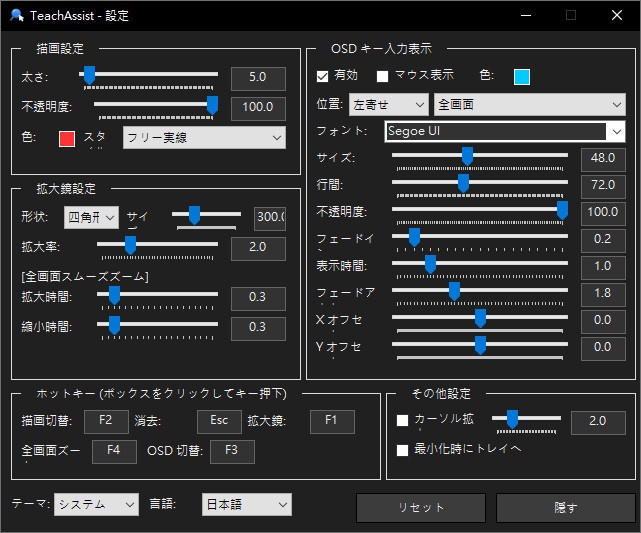Click the X オフセット value field 0.0
This screenshot has height=533, width=641.
point(603,322)
